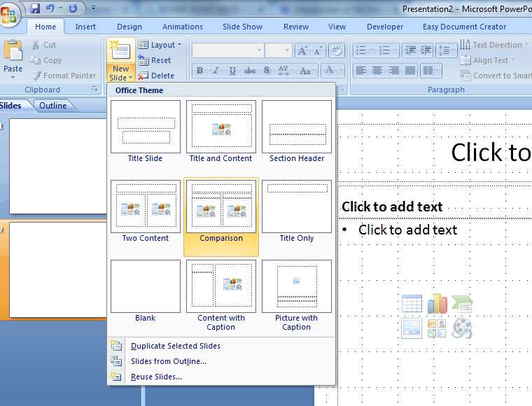The height and width of the screenshot is (406, 532).
Task: Select the highlighted Comparison layout
Action: [221, 216]
